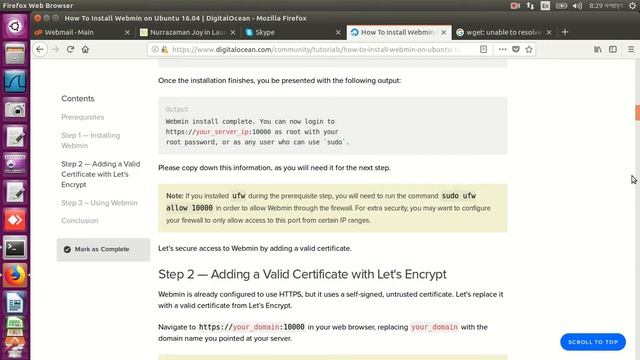Show site security padlock information

coord(164,49)
